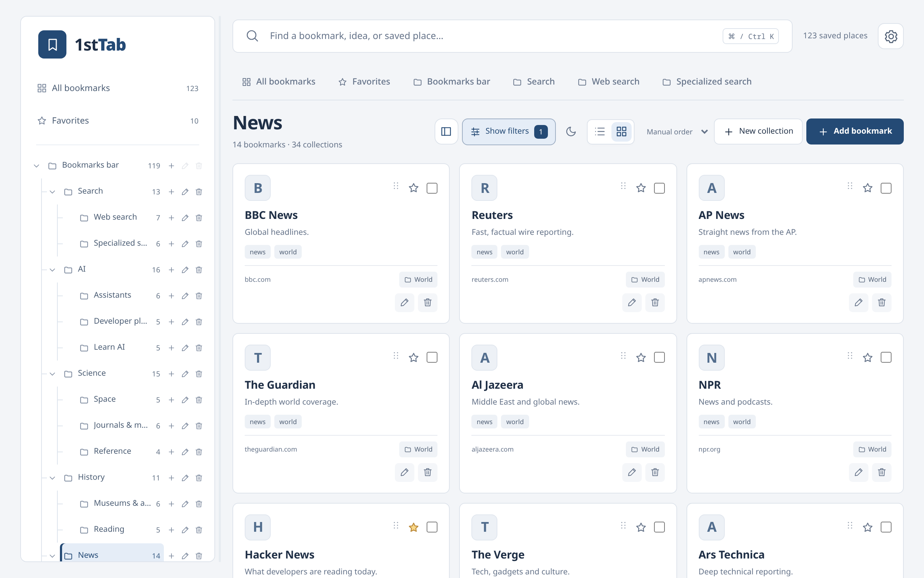The height and width of the screenshot is (578, 924).
Task: Toggle the sidebar panel icon
Action: click(446, 131)
